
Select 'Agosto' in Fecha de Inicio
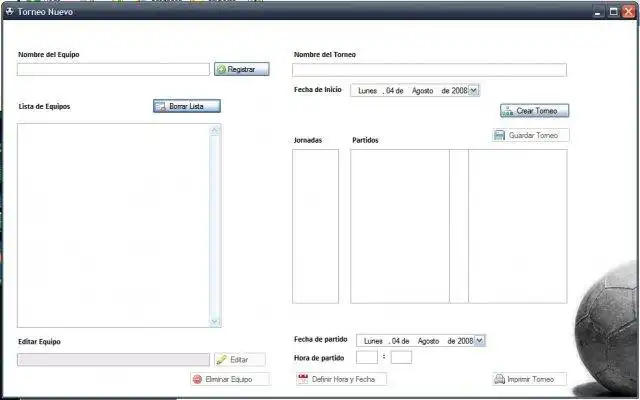tap(422, 91)
